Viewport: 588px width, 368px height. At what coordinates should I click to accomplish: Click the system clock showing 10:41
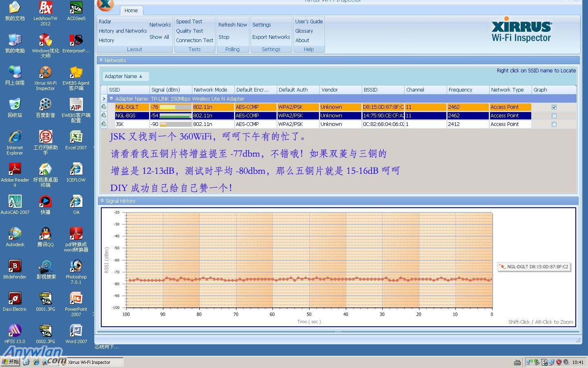pos(578,362)
